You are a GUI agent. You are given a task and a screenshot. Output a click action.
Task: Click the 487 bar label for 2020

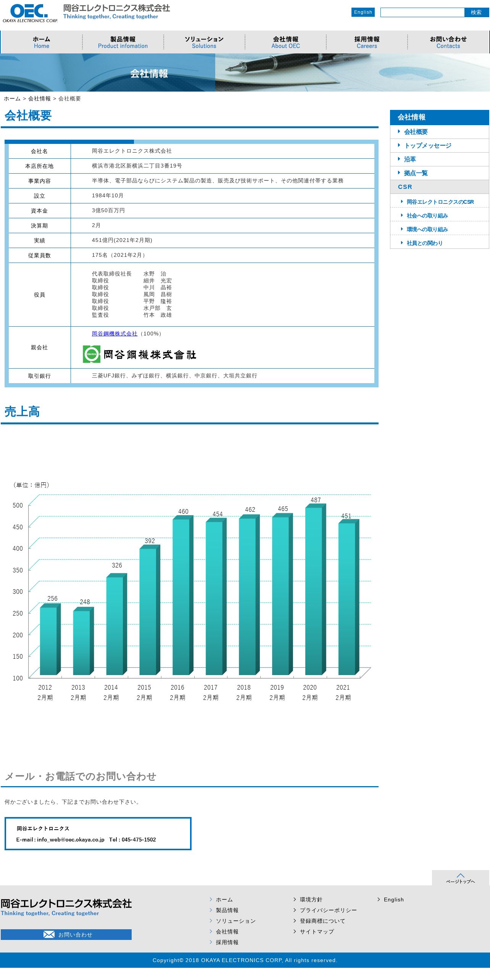click(x=316, y=500)
